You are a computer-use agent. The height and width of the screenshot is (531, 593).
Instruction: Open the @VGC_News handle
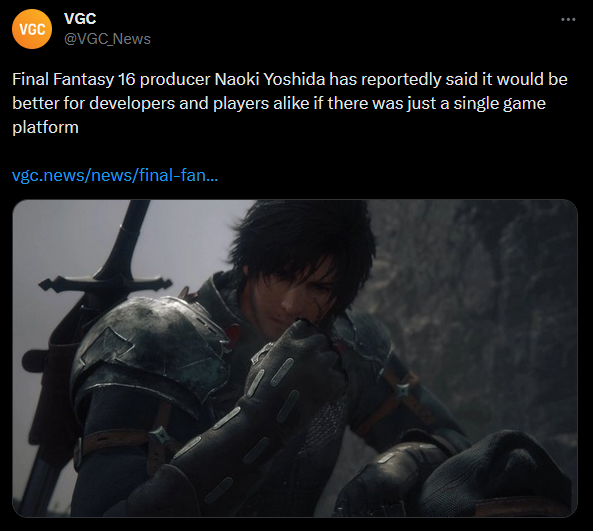[107, 39]
